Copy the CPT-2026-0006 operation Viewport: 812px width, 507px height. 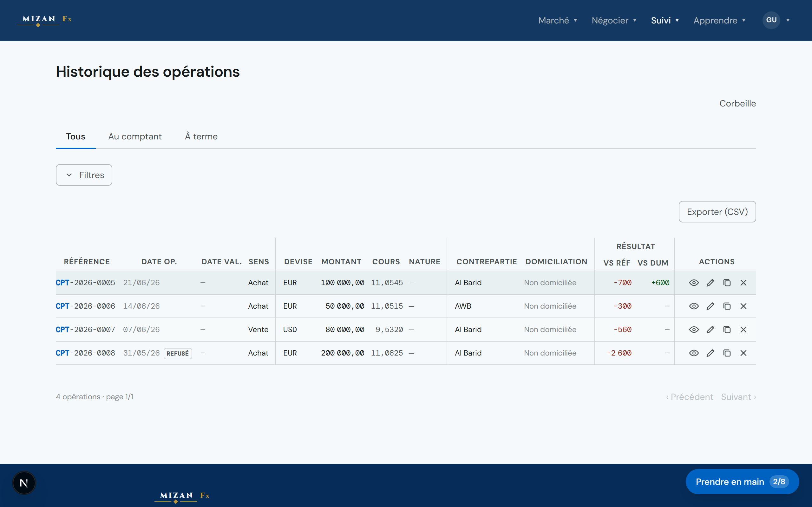coord(727,306)
